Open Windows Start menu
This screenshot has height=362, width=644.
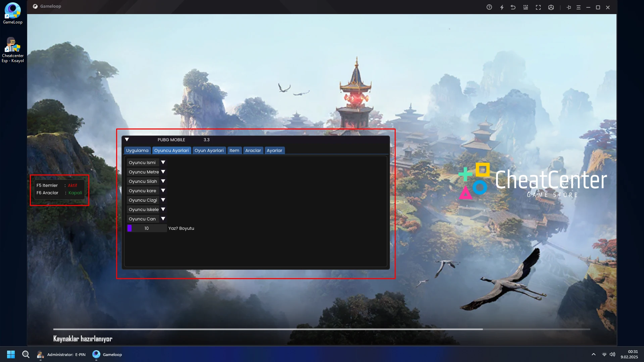click(x=11, y=354)
